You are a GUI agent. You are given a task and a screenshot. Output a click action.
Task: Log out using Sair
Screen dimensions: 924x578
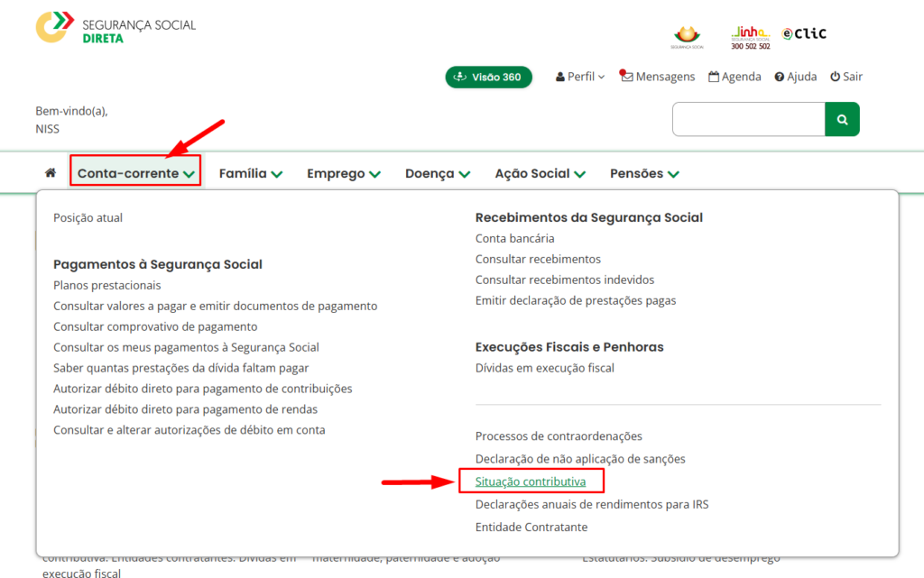coord(846,77)
